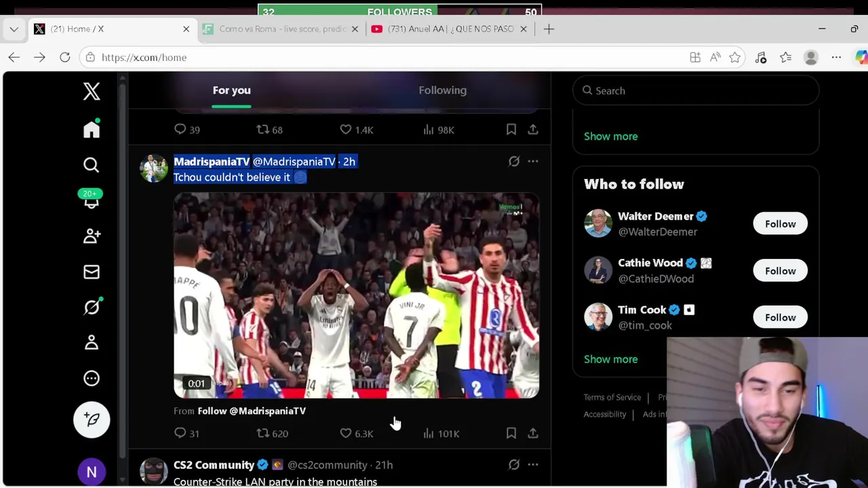View 98K analytics on top post
Image resolution: width=868 pixels, height=488 pixels.
coord(439,129)
